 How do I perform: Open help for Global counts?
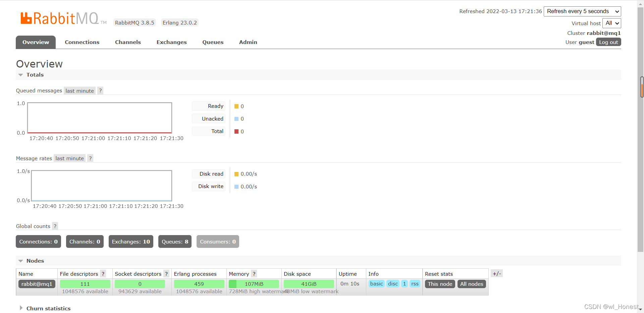pos(55,226)
